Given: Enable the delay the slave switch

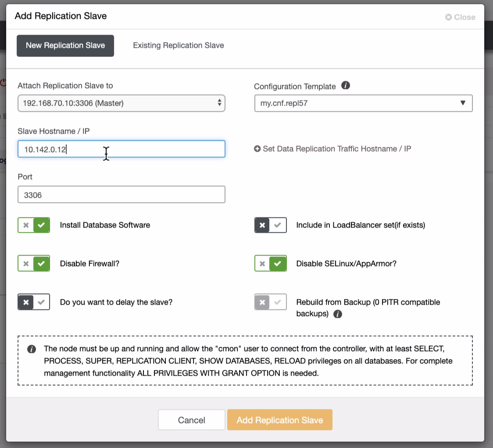Looking at the screenshot, I should click(34, 302).
